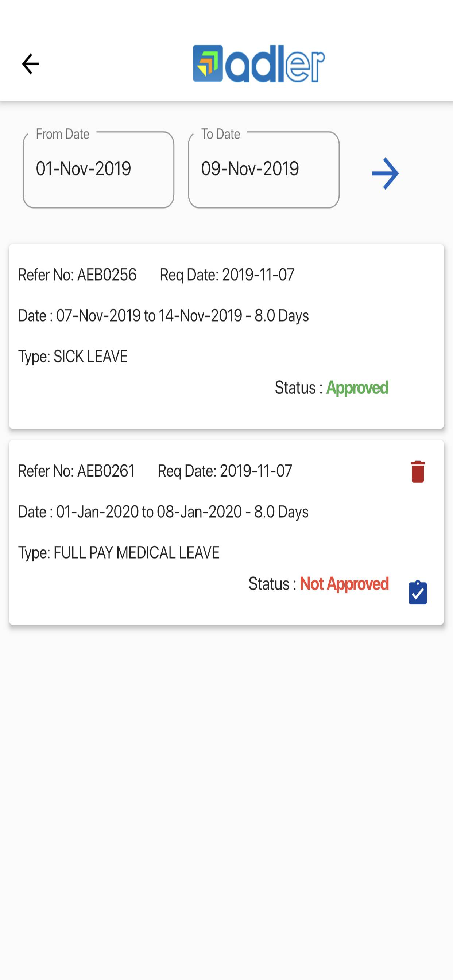Tap the 07-Nov-2019 to 14-Nov-2019 date range
453x980 pixels.
(x=149, y=316)
